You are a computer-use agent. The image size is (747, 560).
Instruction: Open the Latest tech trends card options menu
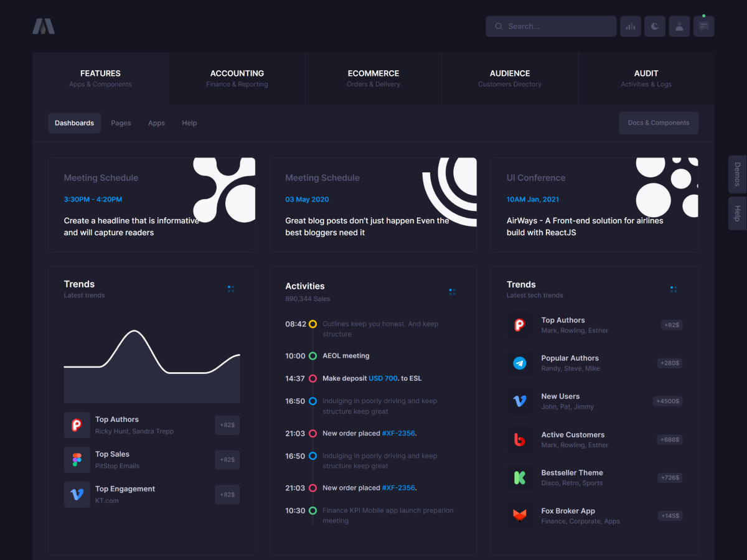coord(673,289)
